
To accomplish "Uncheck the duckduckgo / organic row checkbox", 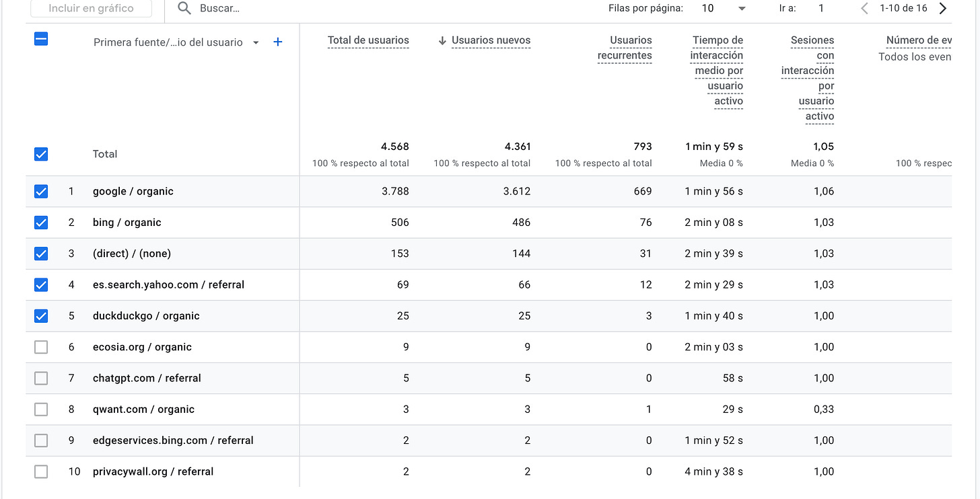I will pos(41,316).
